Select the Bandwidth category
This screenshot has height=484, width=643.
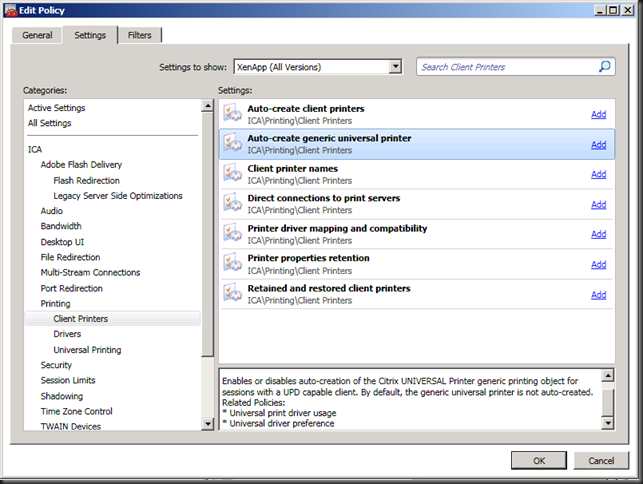(61, 226)
